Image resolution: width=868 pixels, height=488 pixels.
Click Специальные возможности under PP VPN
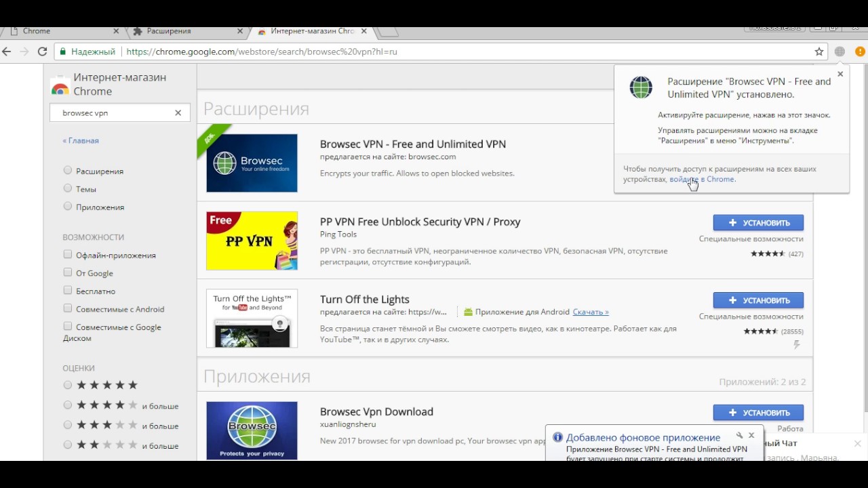(x=751, y=239)
